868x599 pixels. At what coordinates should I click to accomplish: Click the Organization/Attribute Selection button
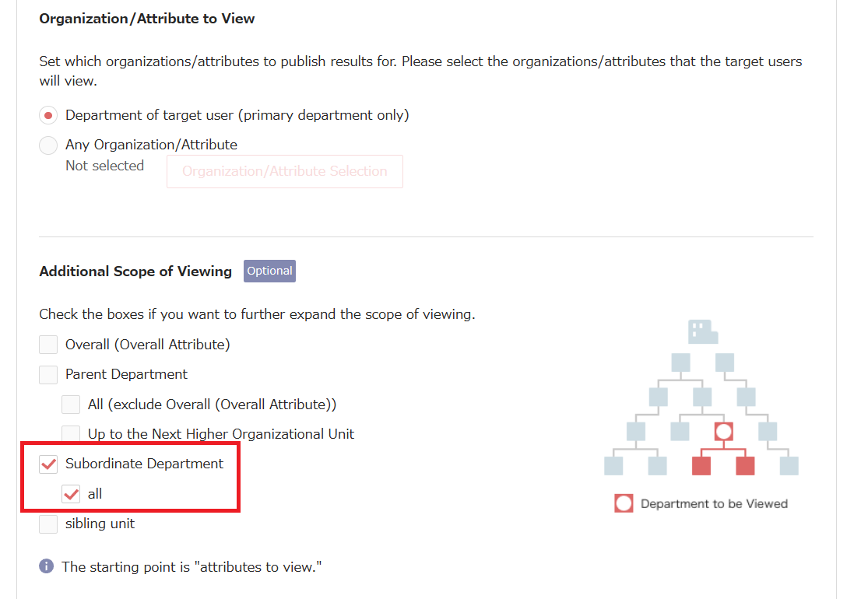pyautogui.click(x=284, y=172)
